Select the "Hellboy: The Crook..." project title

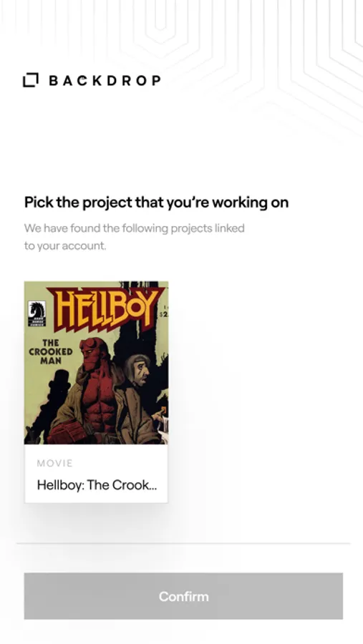tap(97, 485)
